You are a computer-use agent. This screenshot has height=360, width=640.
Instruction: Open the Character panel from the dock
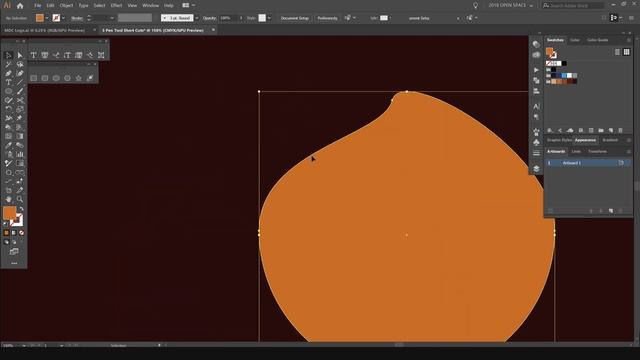tap(536, 107)
